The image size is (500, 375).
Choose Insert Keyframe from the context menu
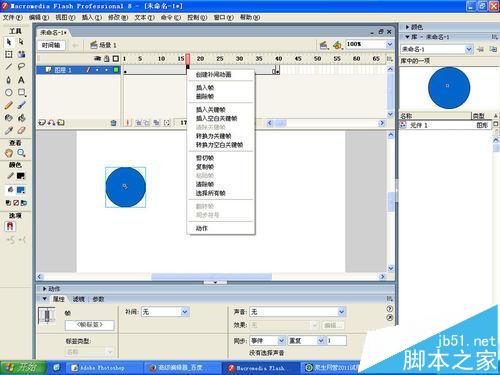click(x=211, y=110)
